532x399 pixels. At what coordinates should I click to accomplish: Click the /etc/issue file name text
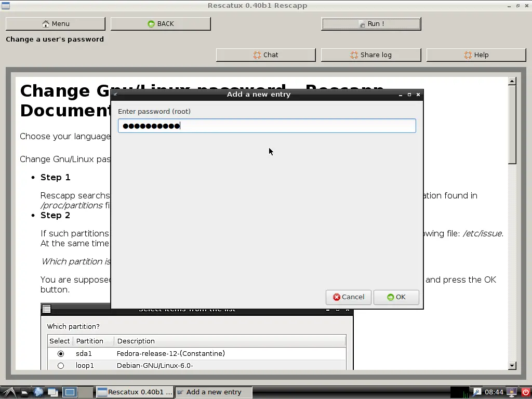point(483,233)
